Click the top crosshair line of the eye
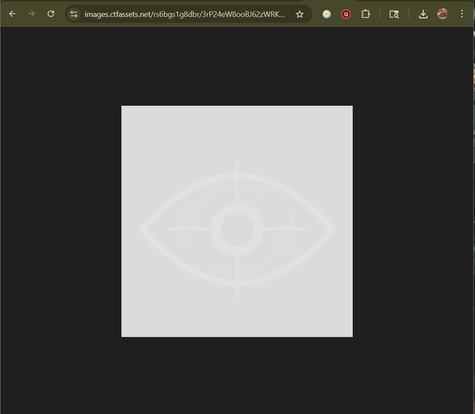Screen dimensions: 475x414 pos(237,182)
